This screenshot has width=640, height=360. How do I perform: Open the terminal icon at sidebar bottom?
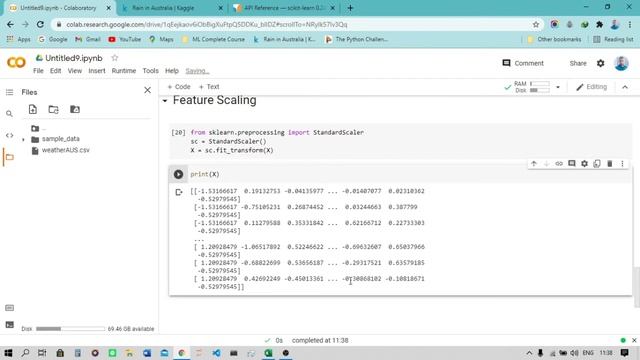tap(9, 325)
